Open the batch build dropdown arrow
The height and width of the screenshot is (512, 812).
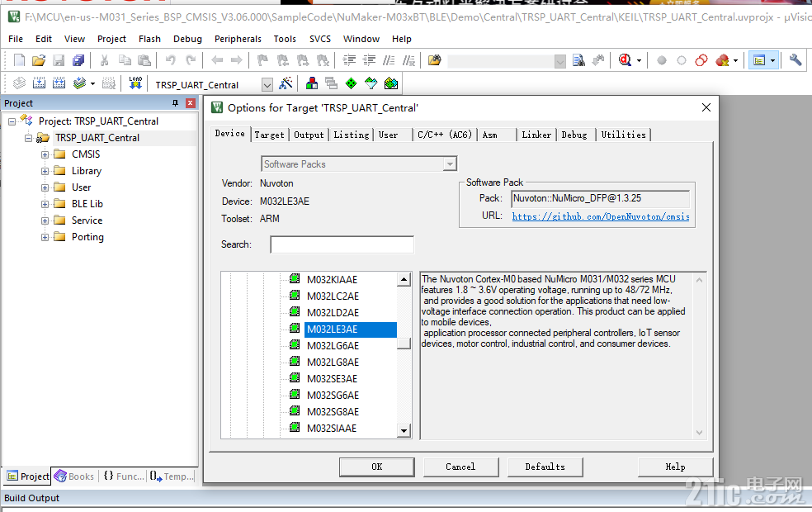92,83
